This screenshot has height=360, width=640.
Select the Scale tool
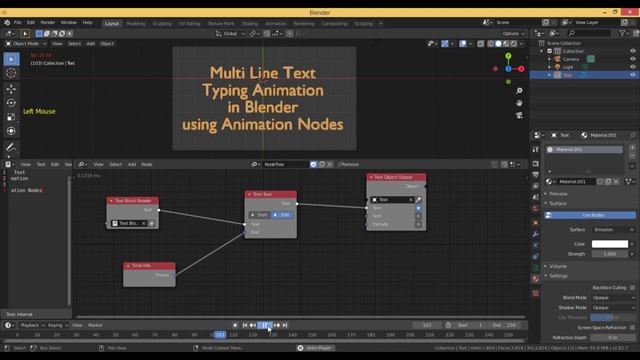tap(11, 117)
